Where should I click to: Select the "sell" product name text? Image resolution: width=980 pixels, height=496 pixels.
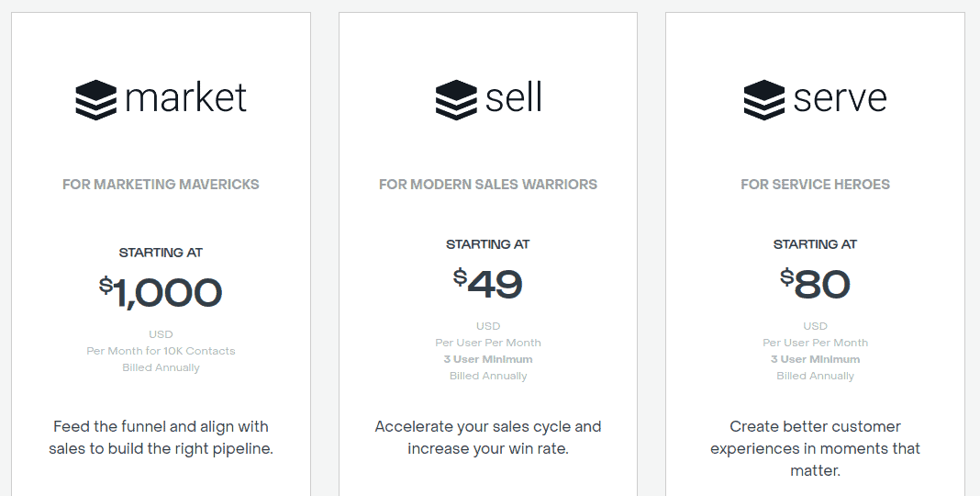[x=513, y=98]
